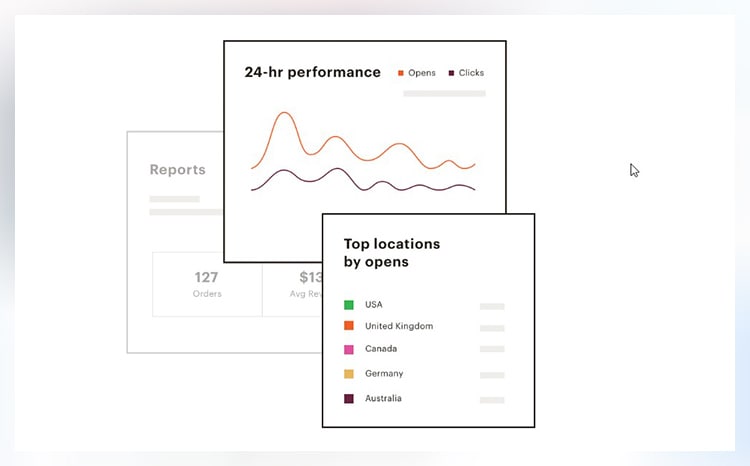Click the Opens legend label
This screenshot has width=750, height=466.
point(421,73)
